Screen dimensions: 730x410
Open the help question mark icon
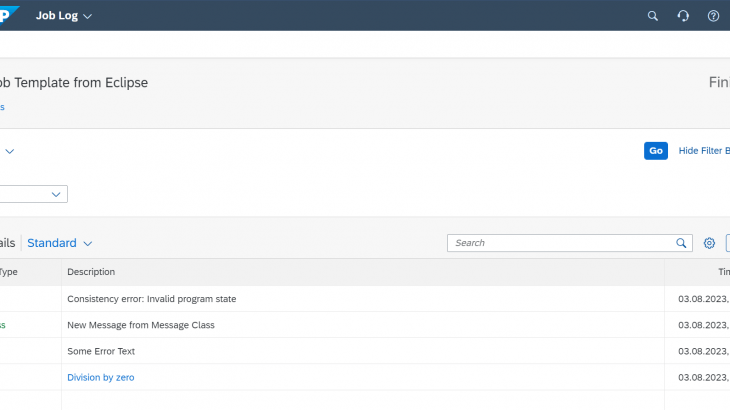[713, 16]
